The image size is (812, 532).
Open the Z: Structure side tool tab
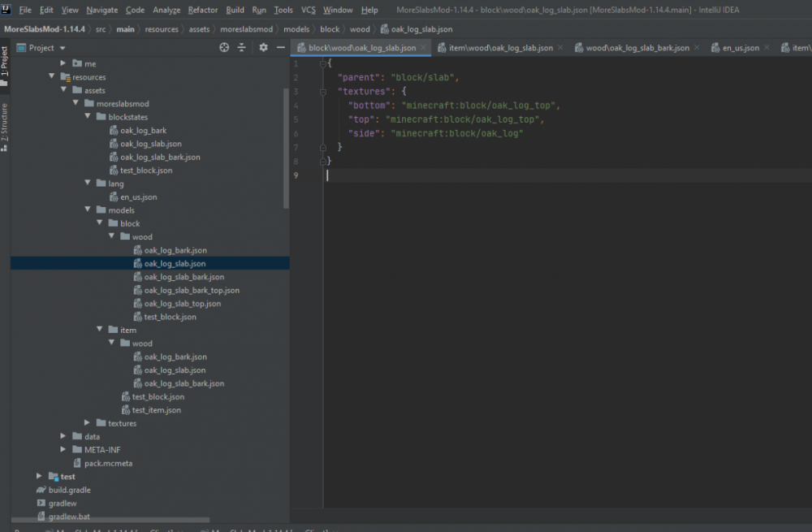click(x=5, y=127)
